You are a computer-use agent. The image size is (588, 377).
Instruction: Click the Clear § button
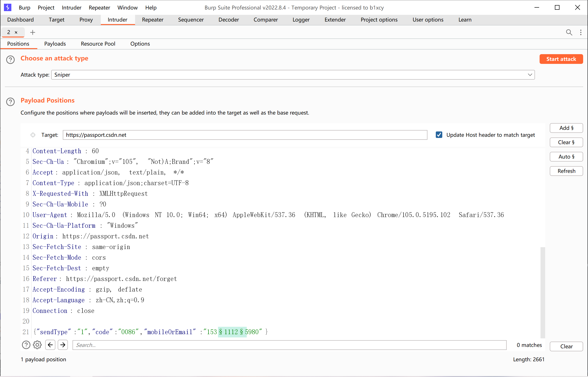click(566, 142)
